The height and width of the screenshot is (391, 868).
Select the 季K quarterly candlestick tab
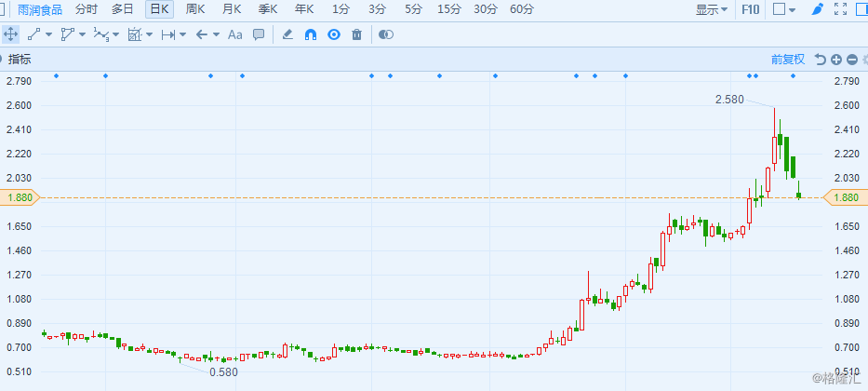(269, 9)
